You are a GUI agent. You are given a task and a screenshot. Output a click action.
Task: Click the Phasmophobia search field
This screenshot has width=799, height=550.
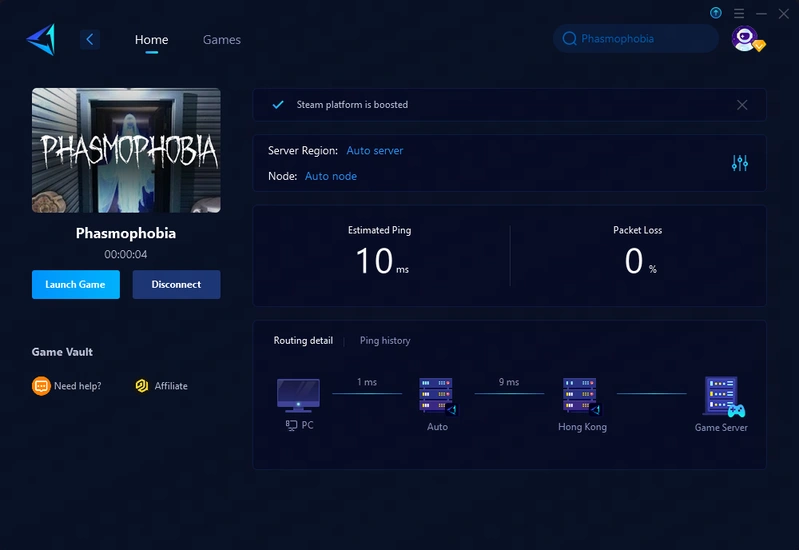(635, 39)
